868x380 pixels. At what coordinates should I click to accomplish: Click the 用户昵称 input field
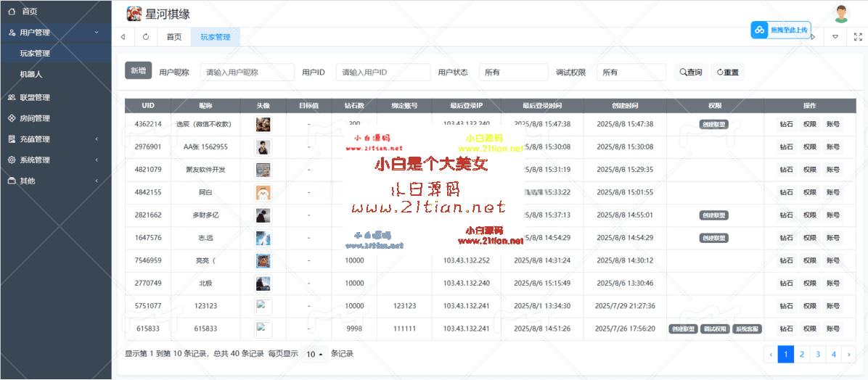point(247,73)
